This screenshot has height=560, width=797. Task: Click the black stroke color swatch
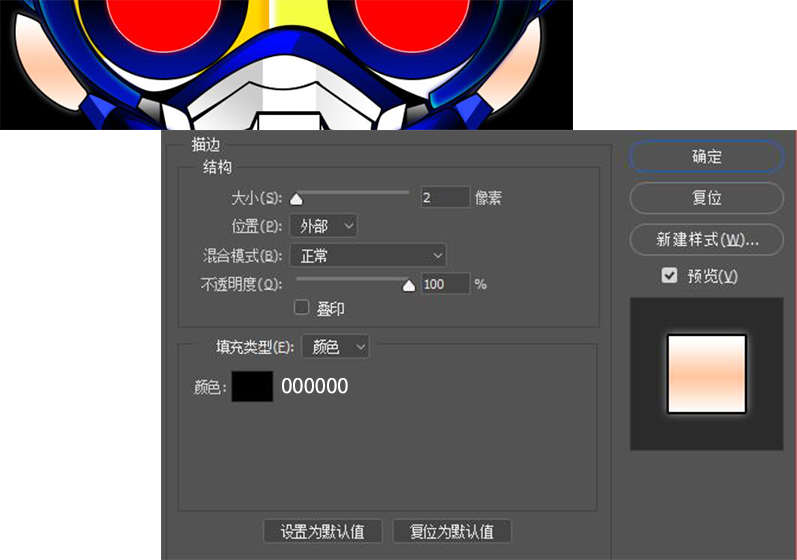coord(252,386)
